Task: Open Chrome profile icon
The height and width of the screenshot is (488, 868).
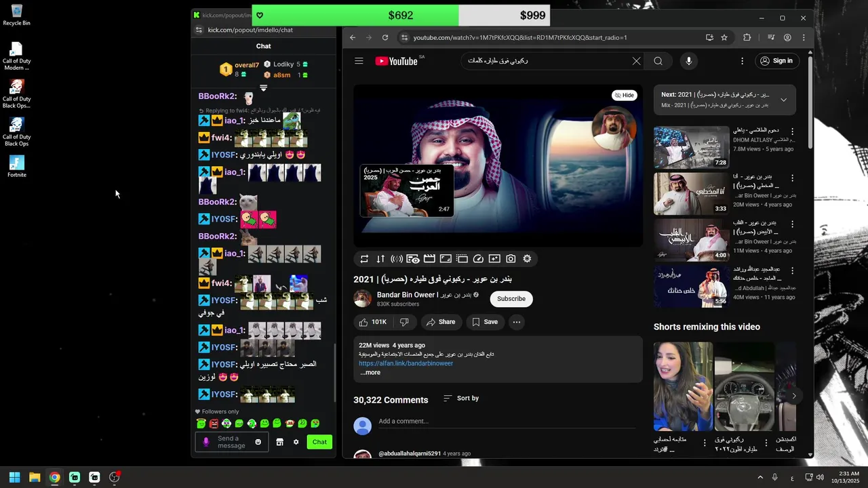Action: pos(787,38)
